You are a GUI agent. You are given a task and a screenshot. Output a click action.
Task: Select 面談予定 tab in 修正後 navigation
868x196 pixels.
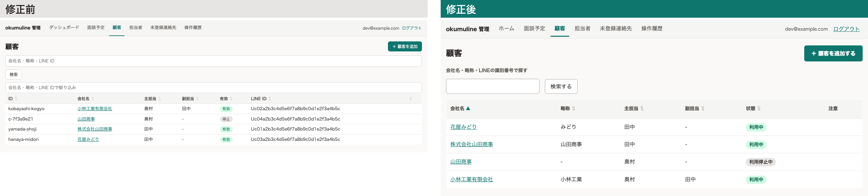tap(534, 29)
